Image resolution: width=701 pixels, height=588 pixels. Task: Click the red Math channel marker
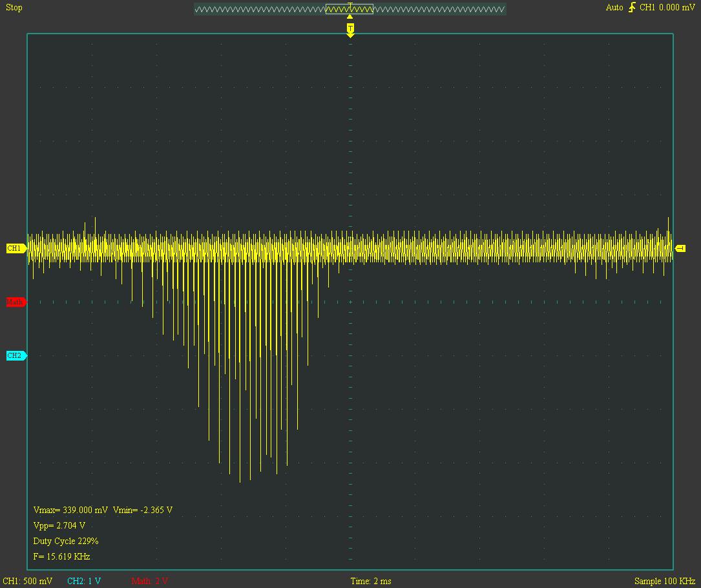16,302
